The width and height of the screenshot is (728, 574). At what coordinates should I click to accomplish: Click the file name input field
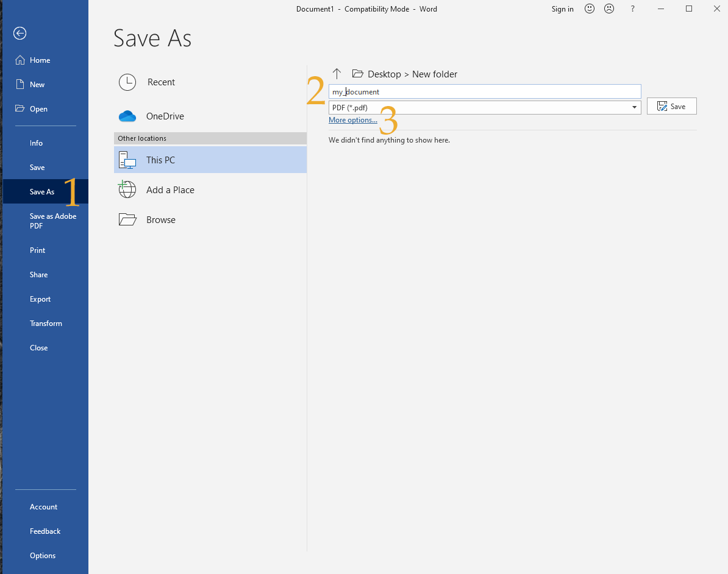pos(485,91)
